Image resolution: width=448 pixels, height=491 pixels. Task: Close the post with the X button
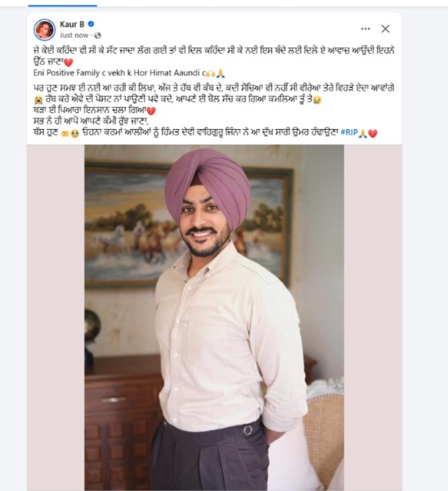(x=385, y=29)
